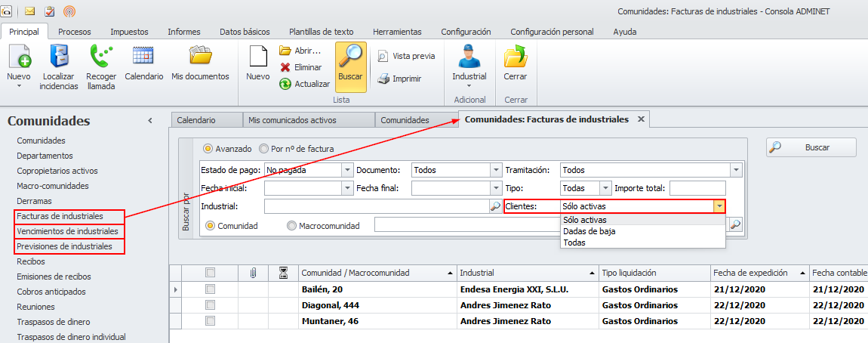The image size is (868, 343).
Task: Close the Facturas de industriales tab
Action: click(641, 119)
